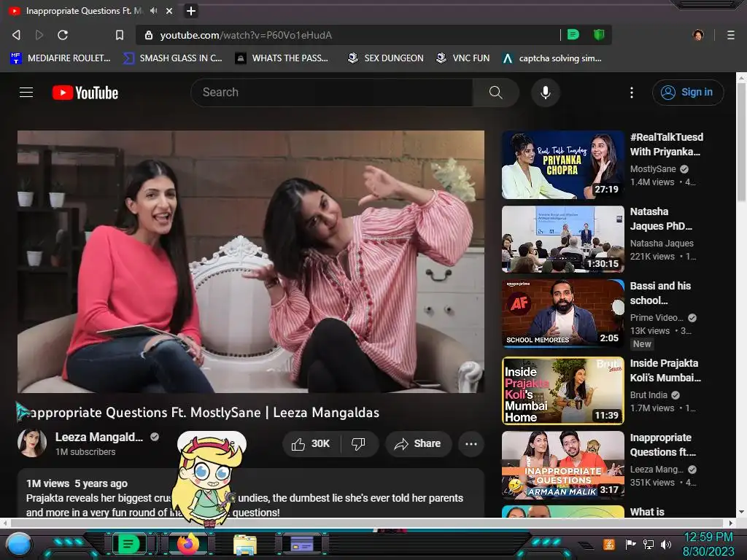Open Bassi School Memories video thumbnail
The image size is (747, 560).
(x=562, y=314)
